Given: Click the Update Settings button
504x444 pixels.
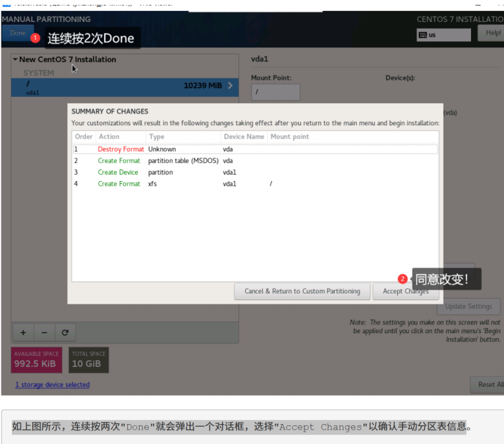Looking at the screenshot, I should [x=468, y=306].
